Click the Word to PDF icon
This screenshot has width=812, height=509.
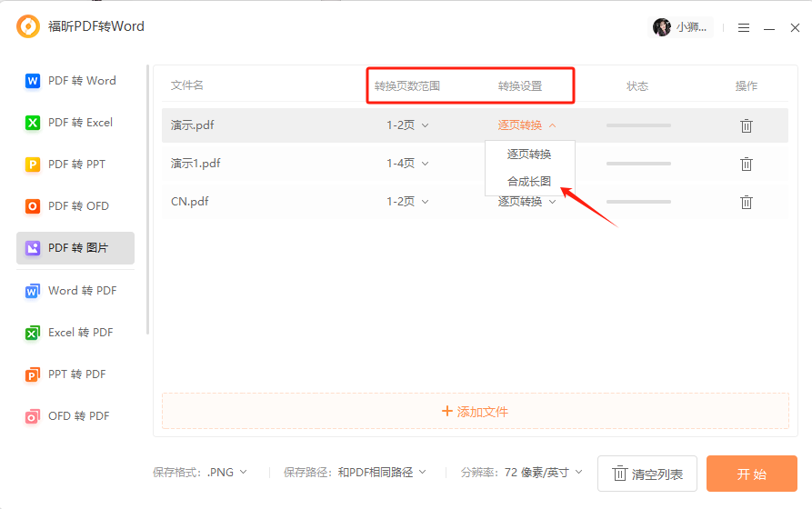(x=33, y=291)
